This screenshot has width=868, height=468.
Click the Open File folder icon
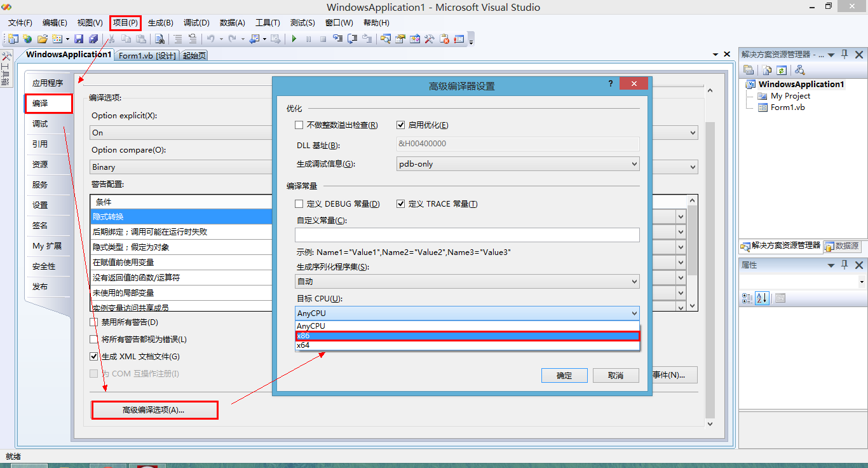pyautogui.click(x=43, y=39)
